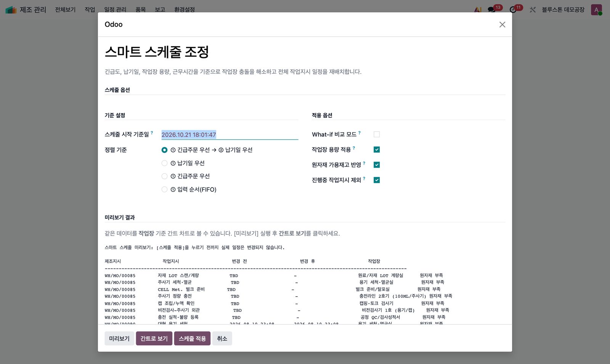The image size is (610, 364).
Task: Open 환경설정 menu in top bar
Action: click(x=185, y=10)
